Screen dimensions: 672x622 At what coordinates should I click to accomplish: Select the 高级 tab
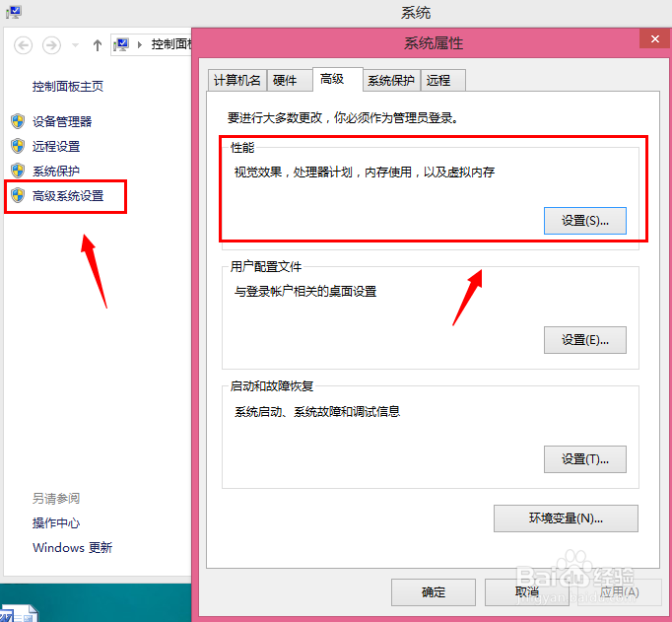(x=338, y=79)
